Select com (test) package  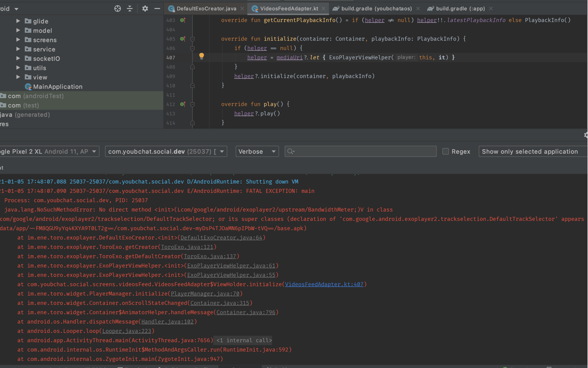tap(23, 105)
